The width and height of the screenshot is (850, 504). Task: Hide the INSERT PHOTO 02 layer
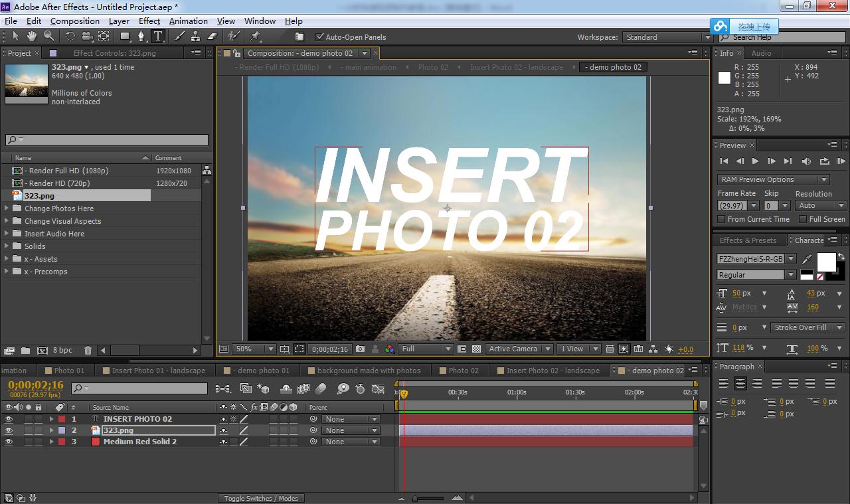9,419
